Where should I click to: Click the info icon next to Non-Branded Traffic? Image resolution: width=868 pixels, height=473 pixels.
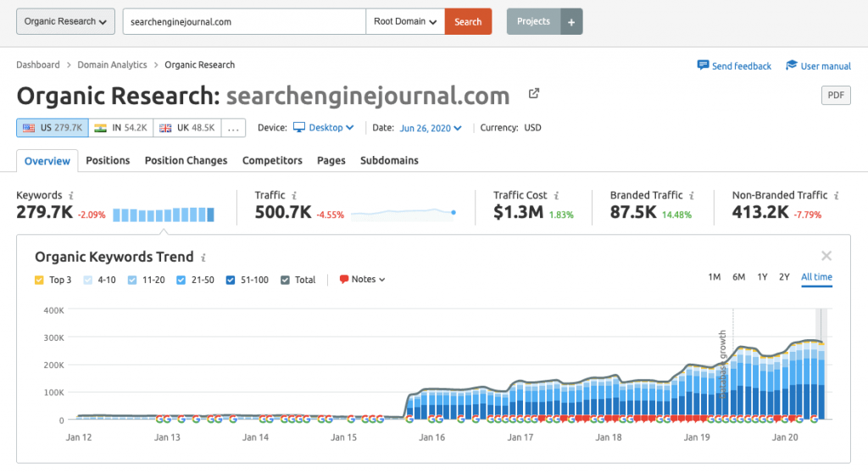(x=836, y=196)
